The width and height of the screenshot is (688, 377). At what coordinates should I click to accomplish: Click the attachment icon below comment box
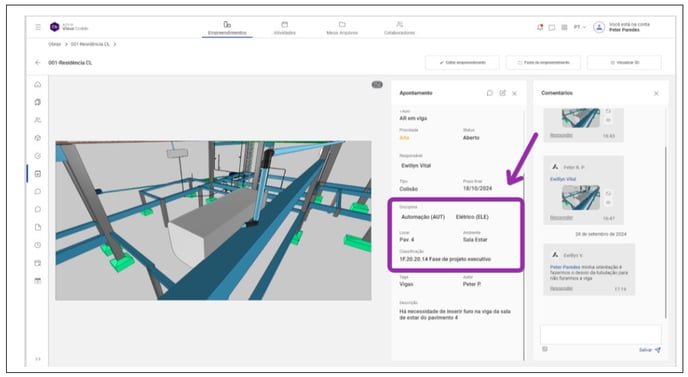click(545, 349)
